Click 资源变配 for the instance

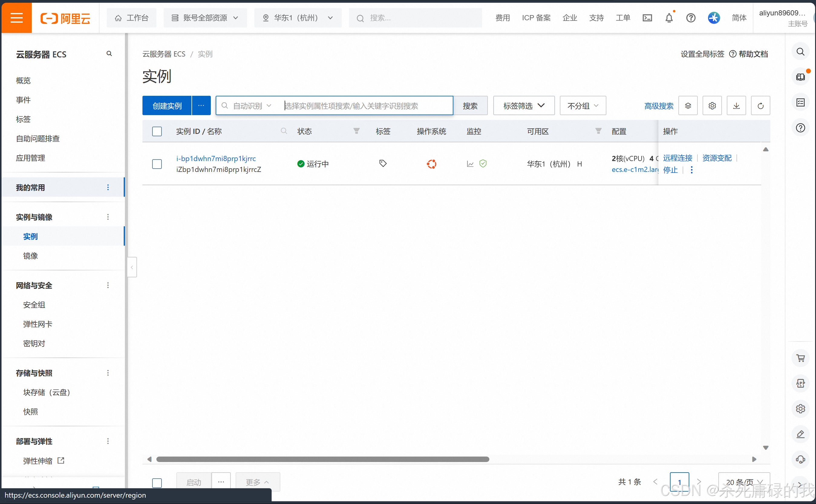[717, 158]
